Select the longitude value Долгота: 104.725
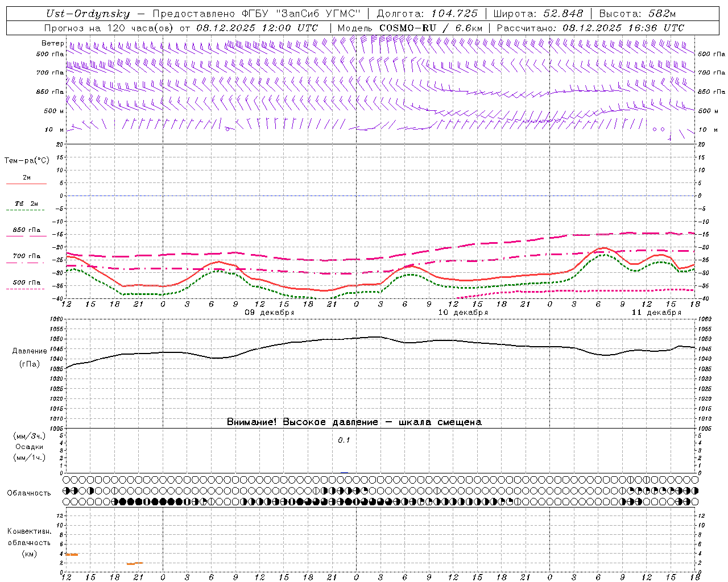Viewport: 728px width, 582px height. [x=427, y=14]
